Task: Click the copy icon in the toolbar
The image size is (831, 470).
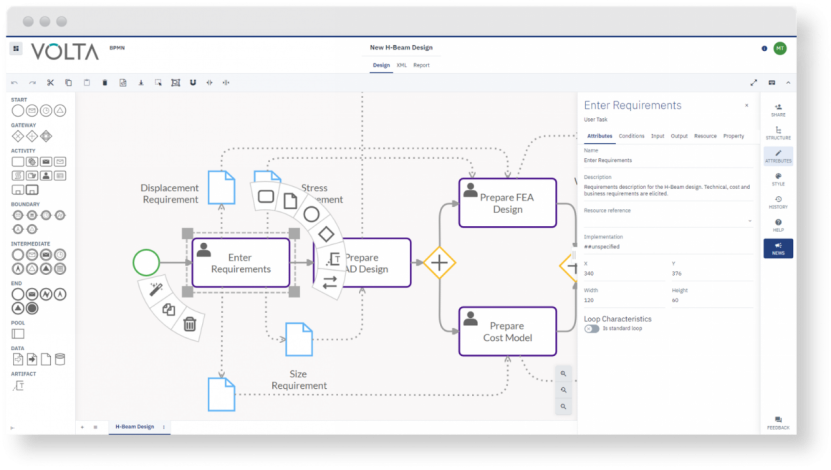Action: tap(68, 83)
